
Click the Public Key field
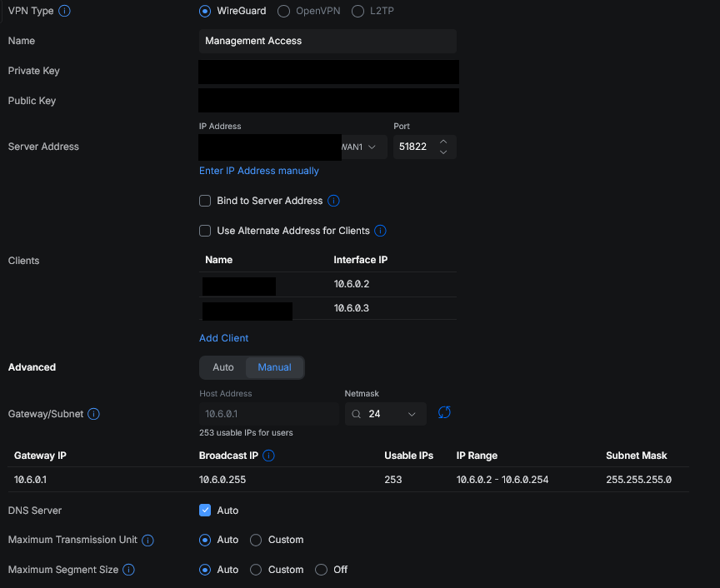pyautogui.click(x=329, y=100)
